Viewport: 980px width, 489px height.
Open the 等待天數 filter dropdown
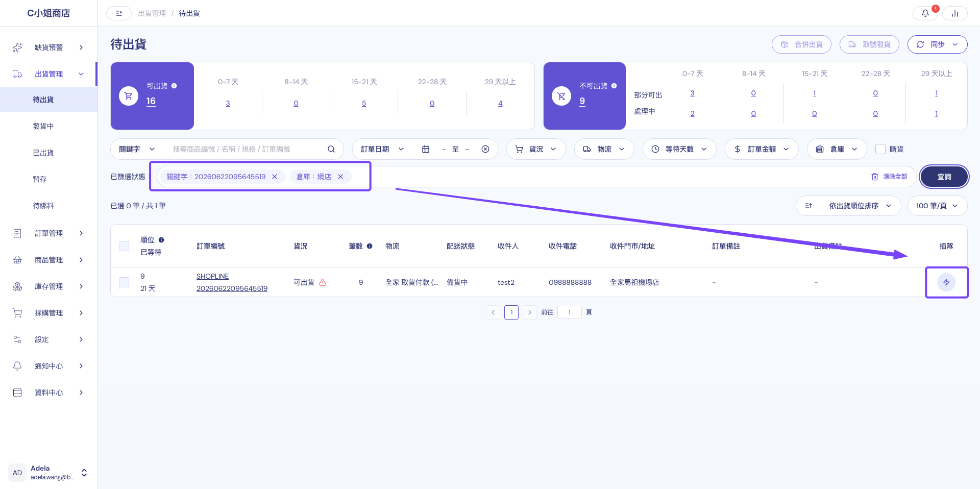click(x=679, y=149)
